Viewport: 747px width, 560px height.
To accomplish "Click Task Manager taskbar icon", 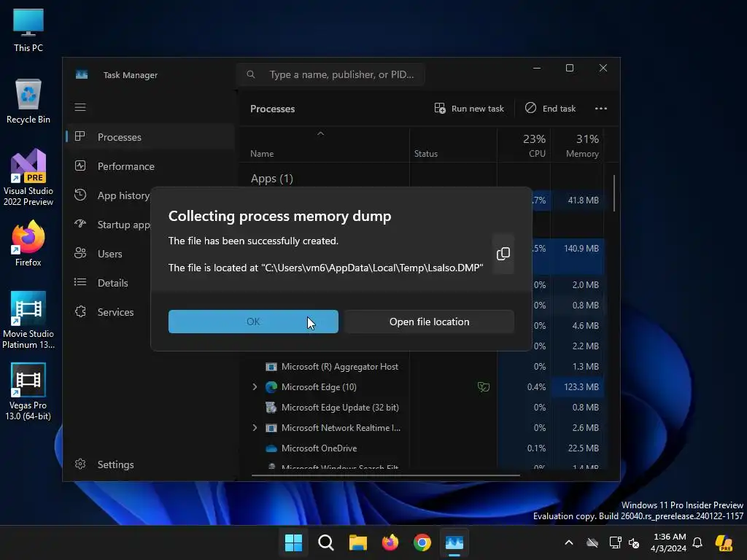I will pos(454,542).
